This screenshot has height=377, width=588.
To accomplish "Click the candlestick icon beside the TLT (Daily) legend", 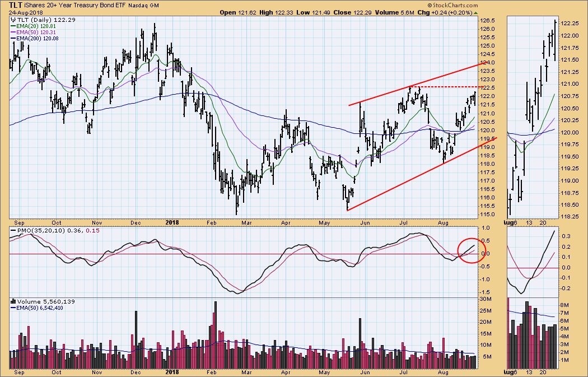I will (x=13, y=20).
